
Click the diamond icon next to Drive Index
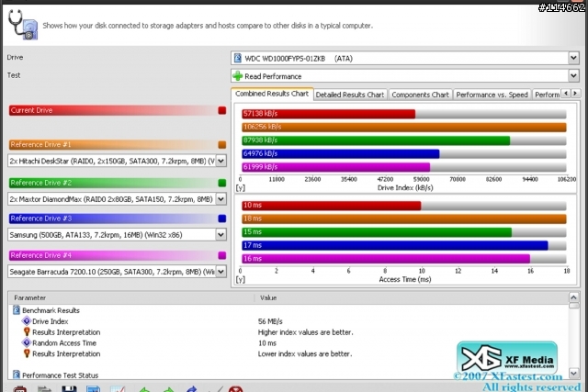[x=27, y=321]
